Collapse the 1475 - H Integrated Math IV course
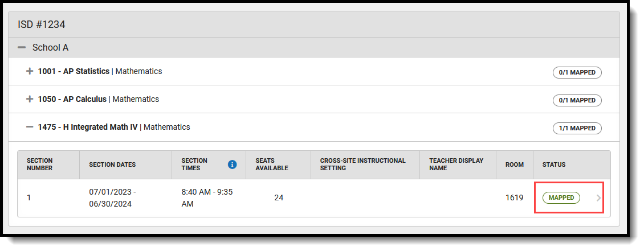This screenshot has height=251, width=644. coord(30,127)
